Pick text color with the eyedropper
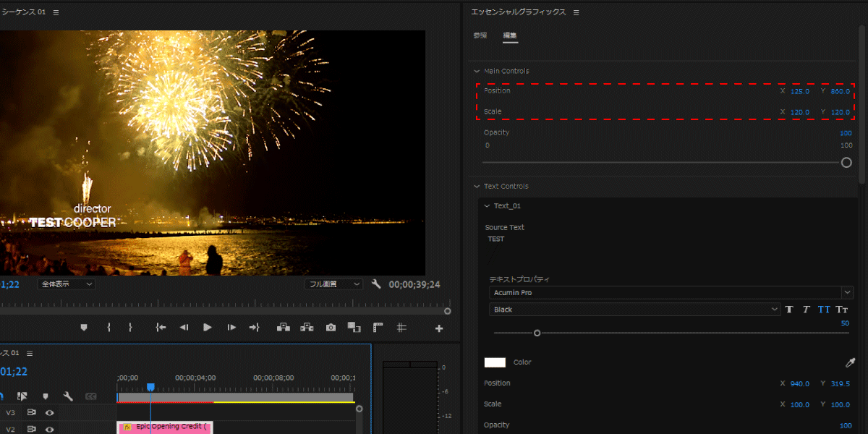Viewport: 868px width, 434px height. pos(850,362)
